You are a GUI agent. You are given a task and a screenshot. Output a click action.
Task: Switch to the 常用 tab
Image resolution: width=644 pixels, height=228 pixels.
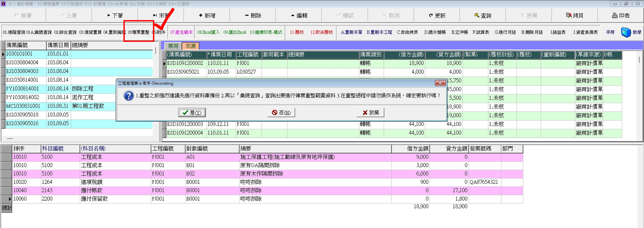(173, 46)
